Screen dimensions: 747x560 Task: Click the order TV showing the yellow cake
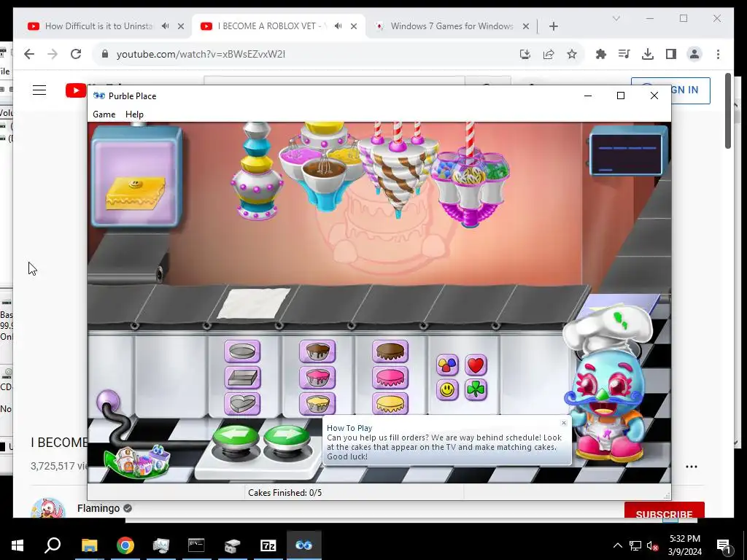[x=136, y=177]
